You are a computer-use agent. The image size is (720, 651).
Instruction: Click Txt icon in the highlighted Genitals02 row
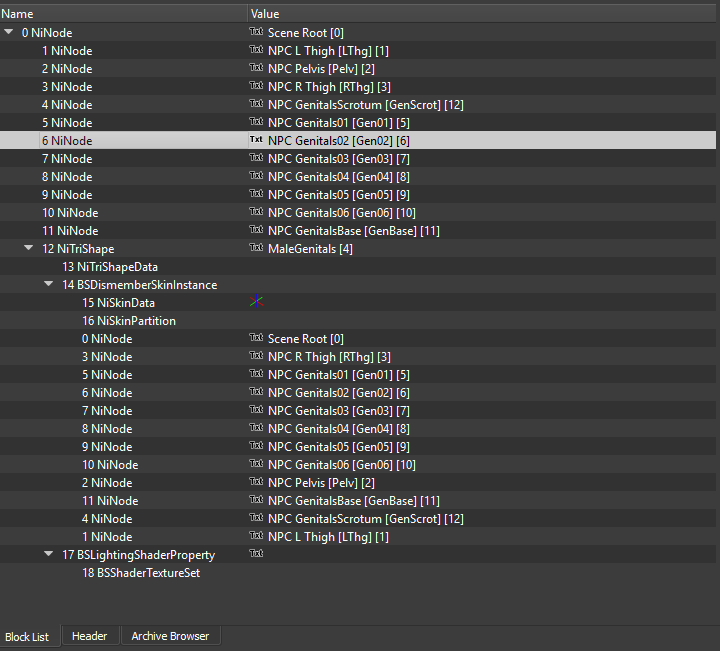[256, 140]
